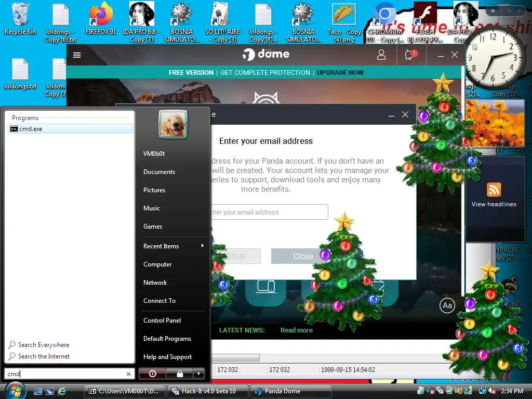
Task: Open Documents from the Start menu
Action: point(159,171)
